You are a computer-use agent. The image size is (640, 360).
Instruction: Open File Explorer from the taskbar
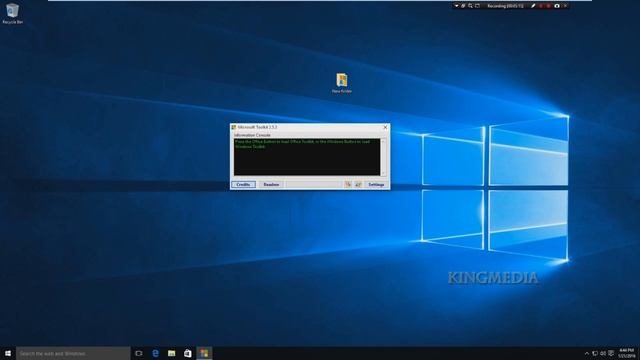click(x=171, y=353)
